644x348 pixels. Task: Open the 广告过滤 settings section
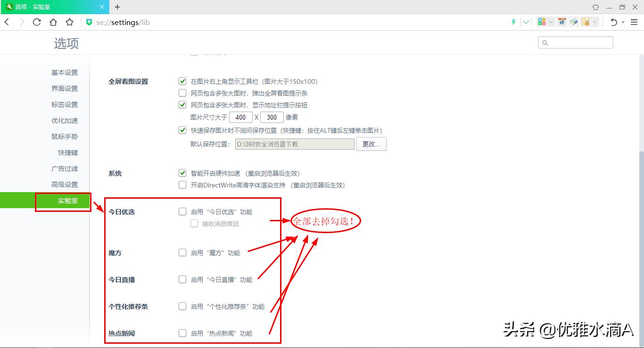click(x=65, y=168)
